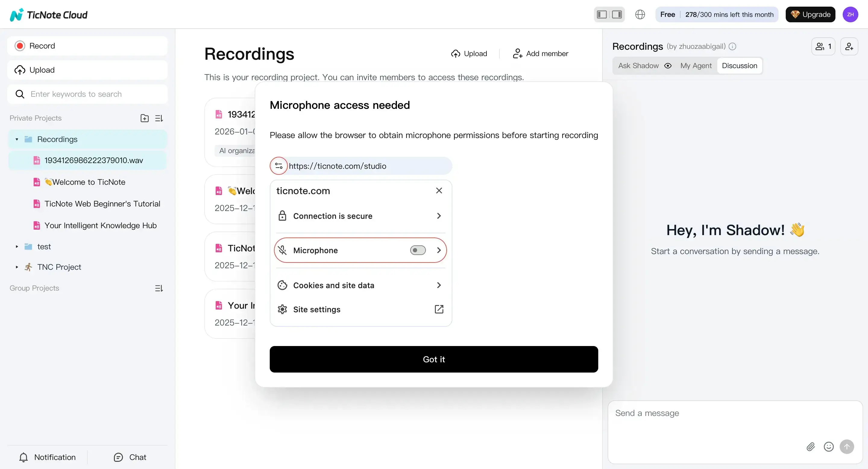Expand the test folder
The height and width of the screenshot is (469, 868).
[17, 246]
